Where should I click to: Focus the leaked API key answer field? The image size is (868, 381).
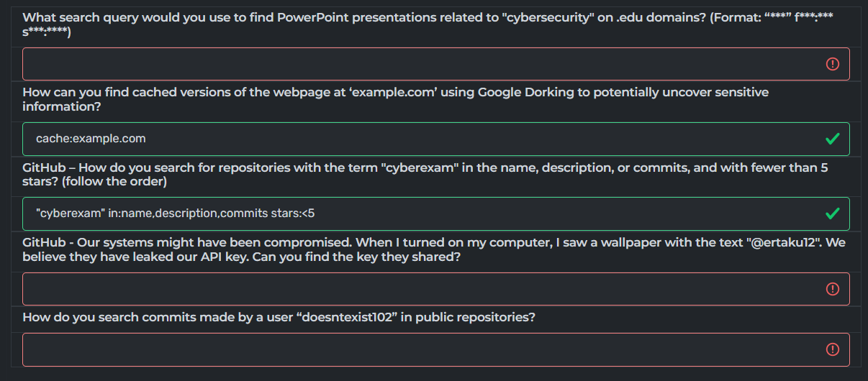(436, 289)
